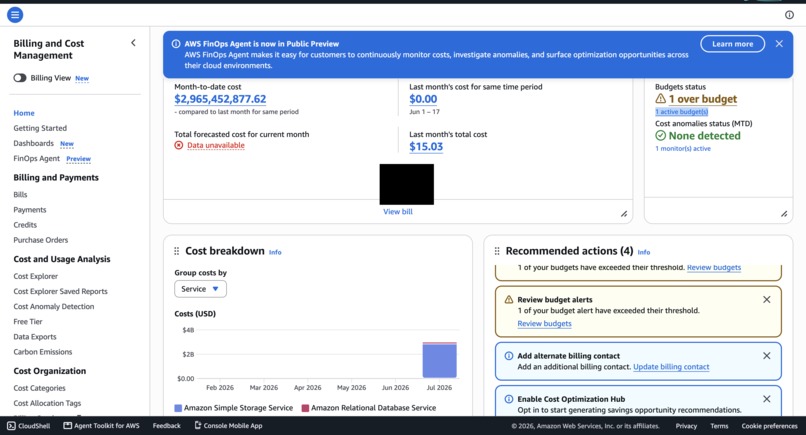
Task: Go to Purchase Orders
Action: click(x=41, y=240)
